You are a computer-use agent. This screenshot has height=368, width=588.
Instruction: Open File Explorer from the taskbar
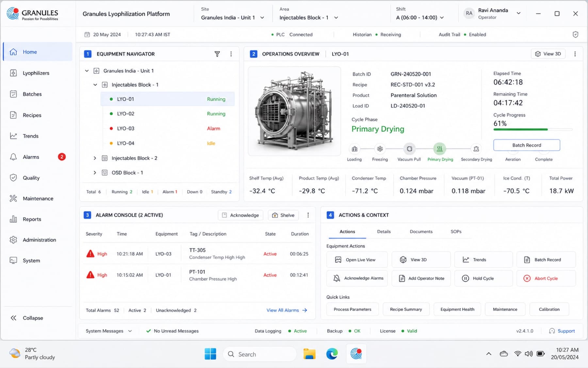tap(309, 354)
